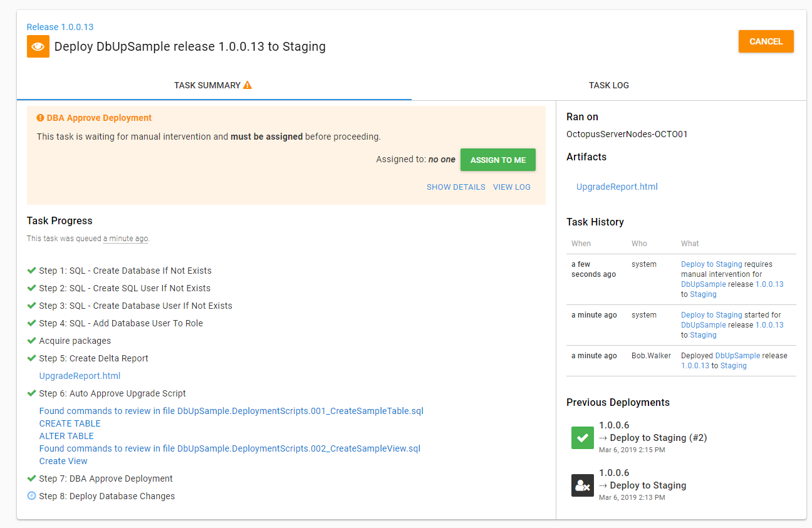The width and height of the screenshot is (812, 528).
Task: Click the warning triangle on Task Summary tab
Action: click(x=247, y=85)
